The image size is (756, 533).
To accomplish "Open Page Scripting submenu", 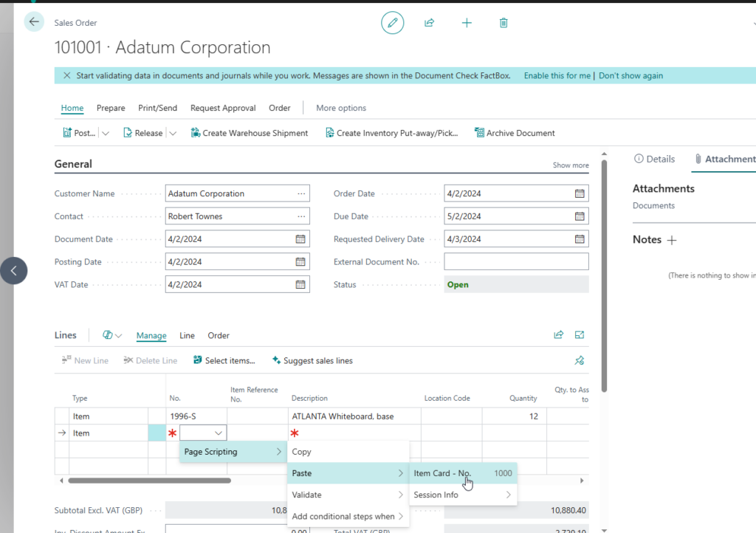I will coord(233,452).
